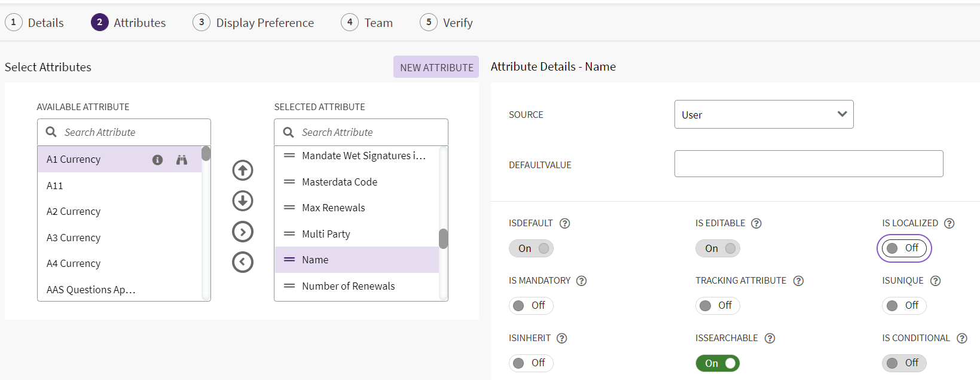This screenshot has width=980, height=380.
Task: Go to the Display Preference step
Action: 254,23
